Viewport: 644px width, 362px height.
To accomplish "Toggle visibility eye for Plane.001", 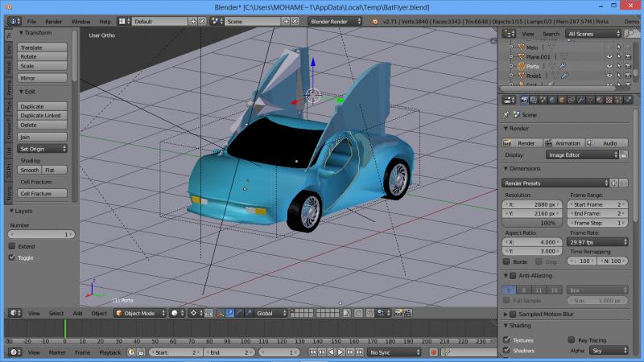I will point(609,56).
